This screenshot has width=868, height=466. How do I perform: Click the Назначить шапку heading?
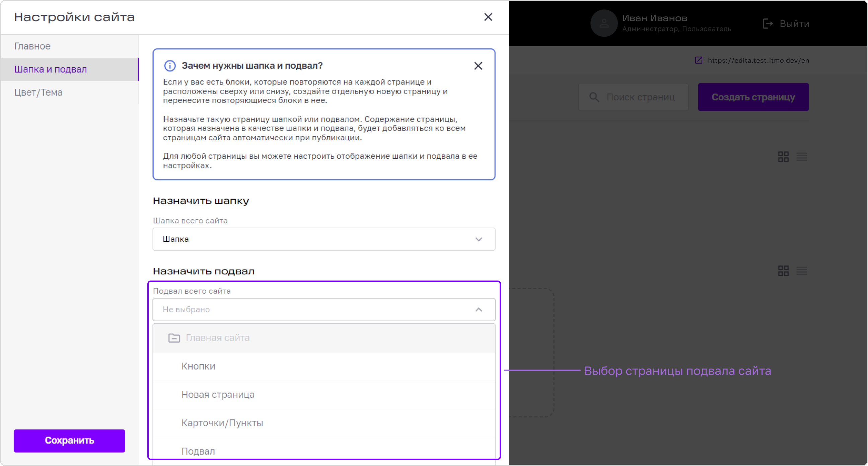[x=201, y=201]
